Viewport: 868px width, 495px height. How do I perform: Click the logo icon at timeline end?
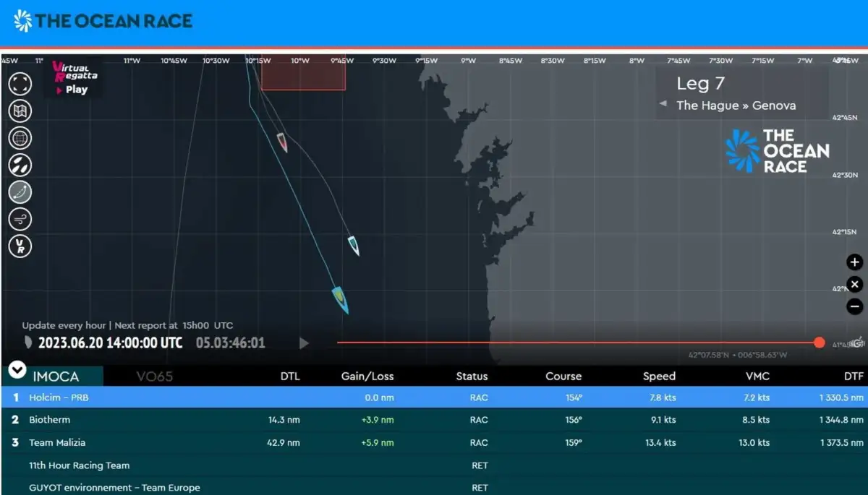click(x=857, y=342)
